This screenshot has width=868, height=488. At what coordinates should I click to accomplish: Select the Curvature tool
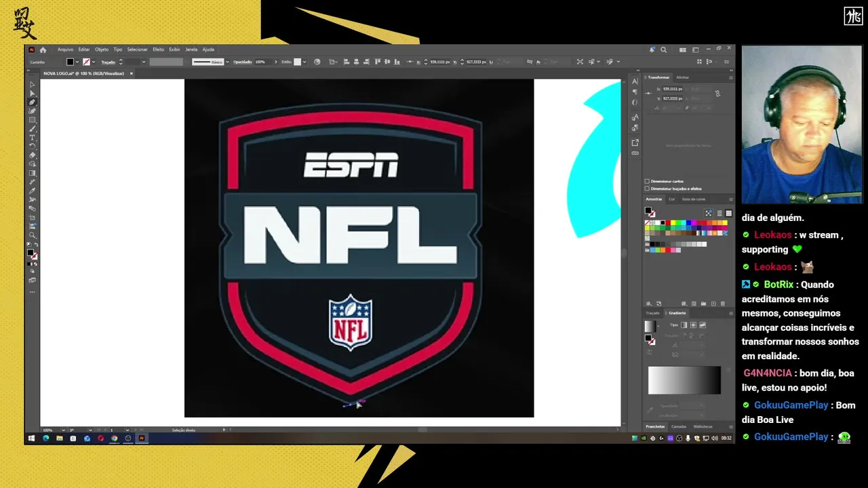pyautogui.click(x=32, y=110)
